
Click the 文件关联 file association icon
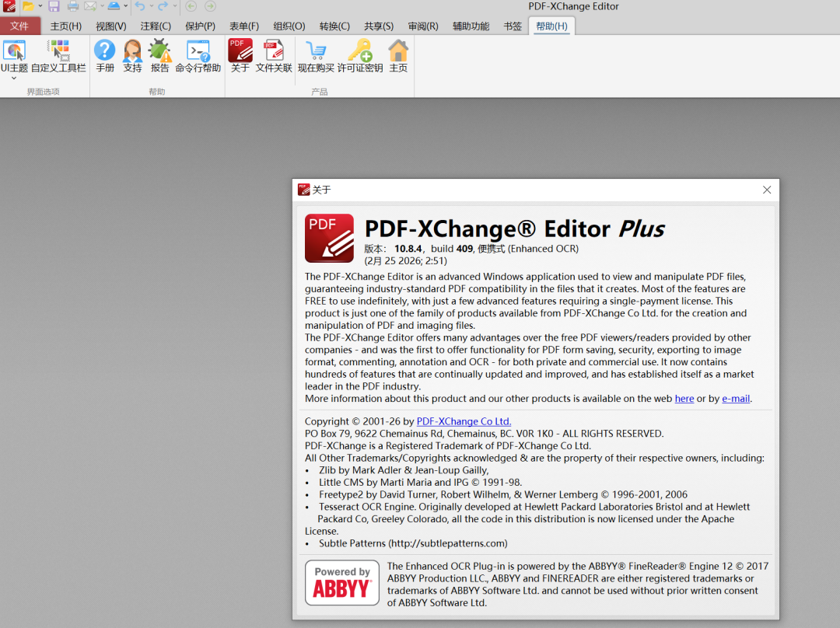274,56
